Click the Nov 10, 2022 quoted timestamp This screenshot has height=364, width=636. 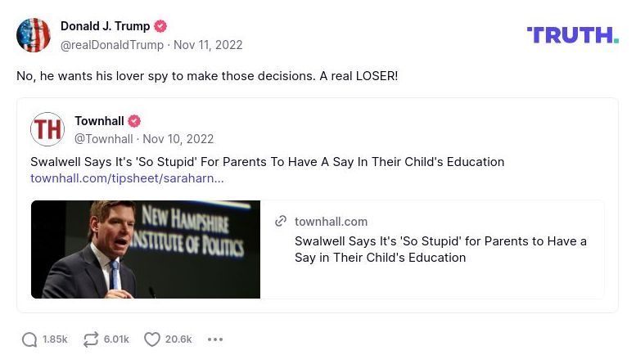click(178, 139)
